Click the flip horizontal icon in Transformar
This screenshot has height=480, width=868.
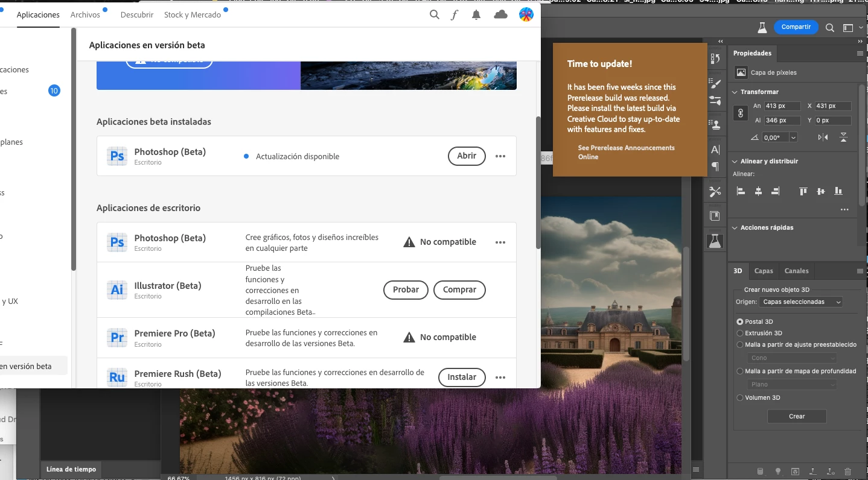click(823, 137)
